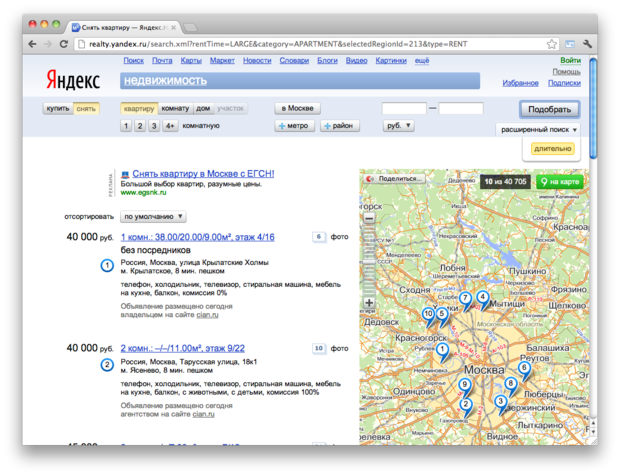
Task: Toggle длительно rental term
Action: pos(552,149)
